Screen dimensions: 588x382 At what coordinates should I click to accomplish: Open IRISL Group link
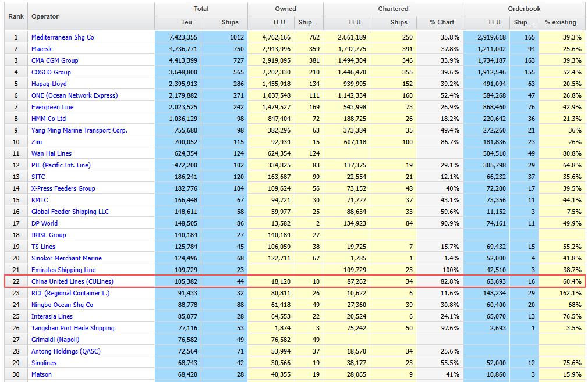point(49,234)
